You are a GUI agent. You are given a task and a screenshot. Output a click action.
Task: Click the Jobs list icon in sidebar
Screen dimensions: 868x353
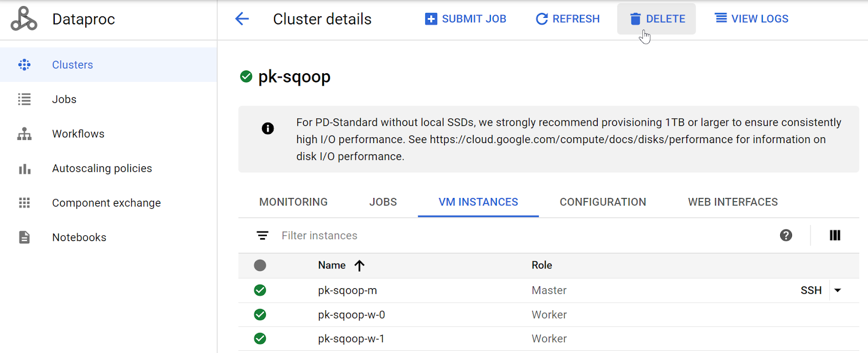24,99
